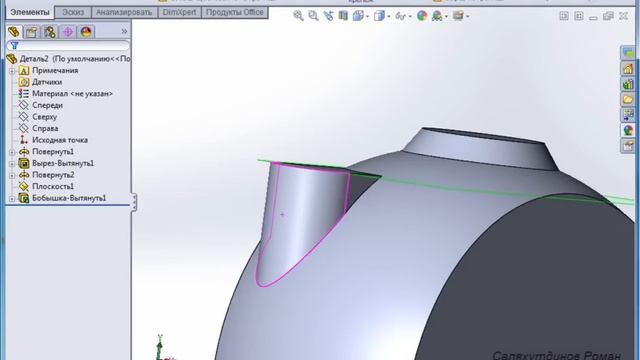The height and width of the screenshot is (360, 640).
Task: Tile document windows vertically icon
Action: coord(578,16)
